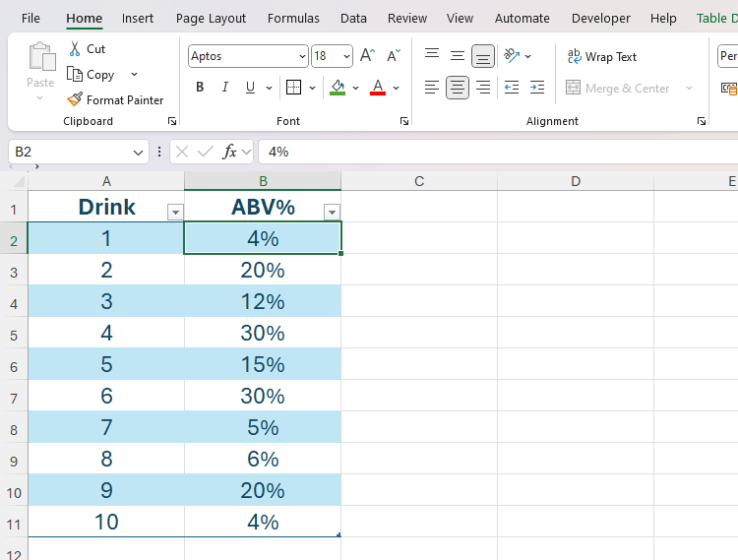Open the Formulas ribbon tab
The image size is (738, 560).
pyautogui.click(x=293, y=18)
